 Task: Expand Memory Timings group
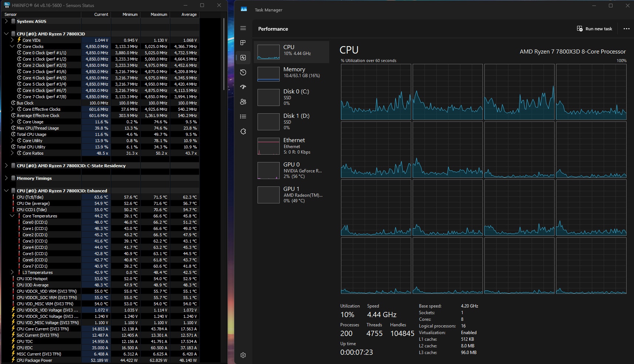tap(6, 178)
